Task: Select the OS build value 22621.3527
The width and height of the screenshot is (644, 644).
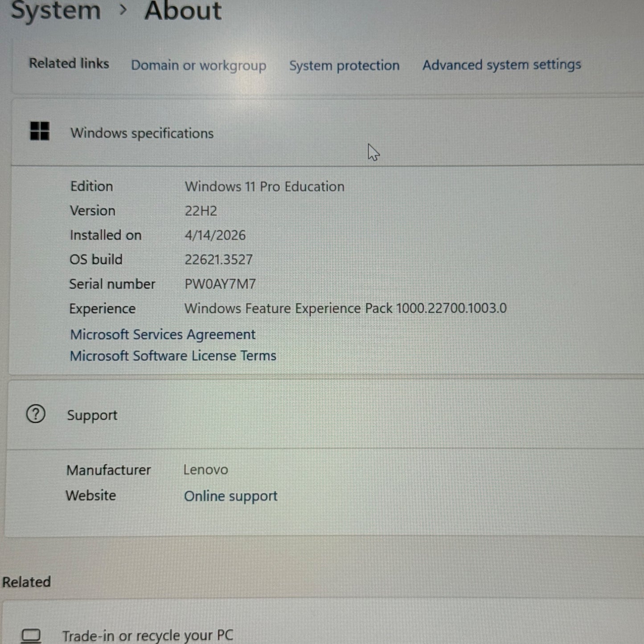Action: [x=219, y=259]
